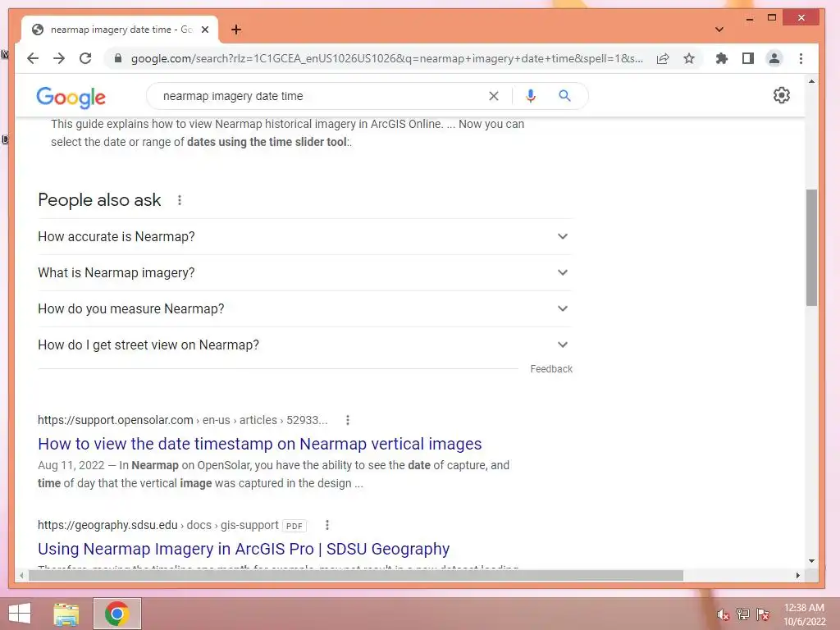The image size is (840, 630).
Task: Click the scroll up arrow
Action: click(x=811, y=81)
